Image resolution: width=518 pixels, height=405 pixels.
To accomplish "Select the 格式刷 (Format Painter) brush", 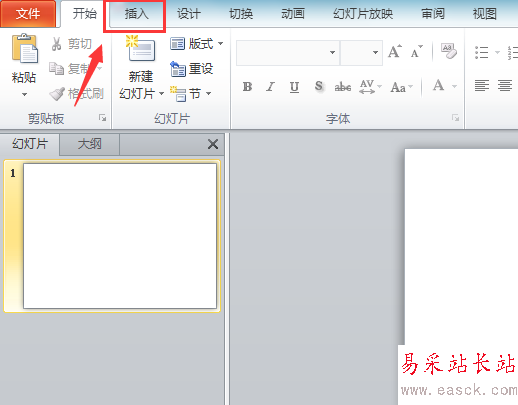I will click(x=57, y=94).
